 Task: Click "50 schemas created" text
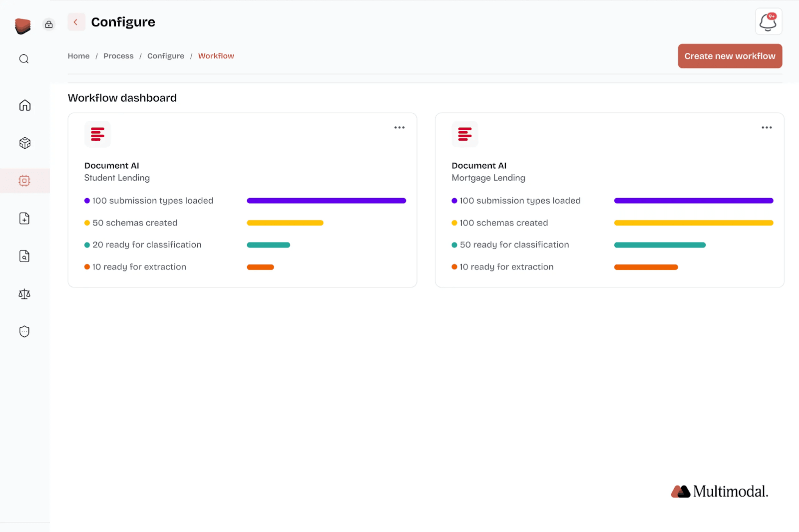coord(135,223)
